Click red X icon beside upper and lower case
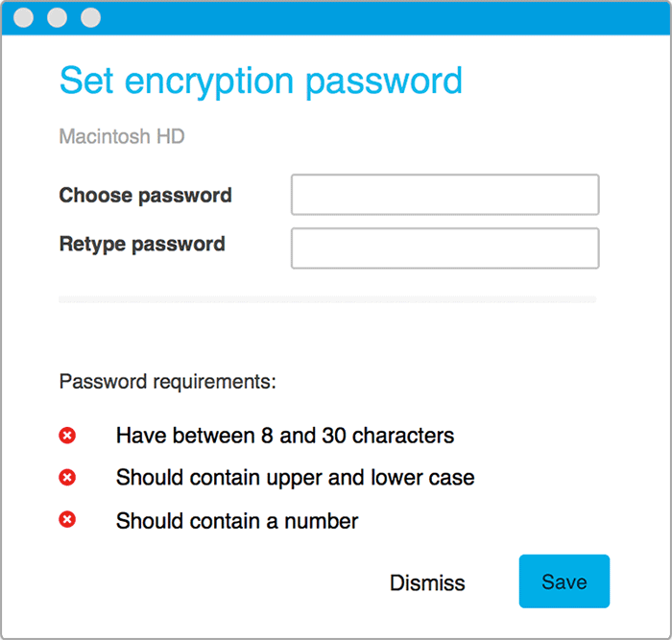This screenshot has height=640, width=672. pyautogui.click(x=67, y=477)
